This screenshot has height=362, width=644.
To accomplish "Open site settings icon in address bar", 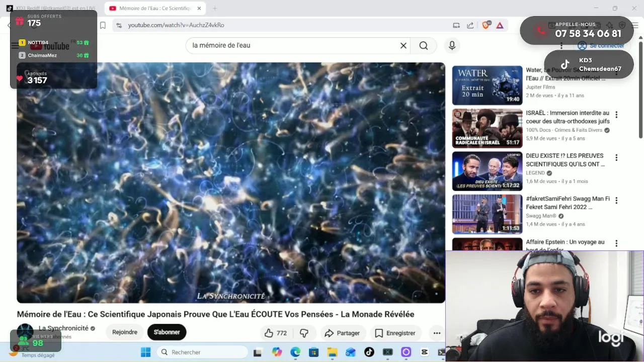I will [x=119, y=25].
